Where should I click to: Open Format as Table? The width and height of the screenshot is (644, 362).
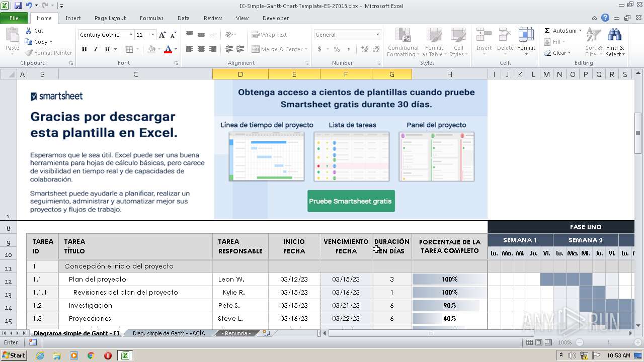tap(434, 42)
